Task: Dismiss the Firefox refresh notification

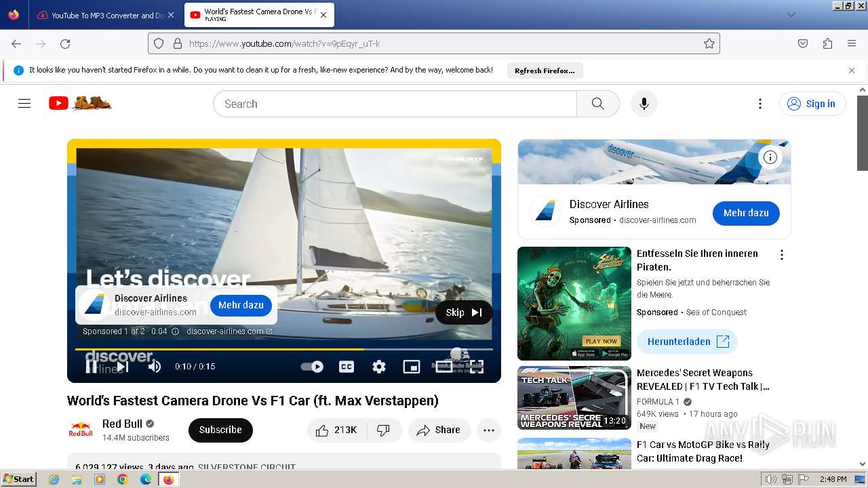Action: 852,70
